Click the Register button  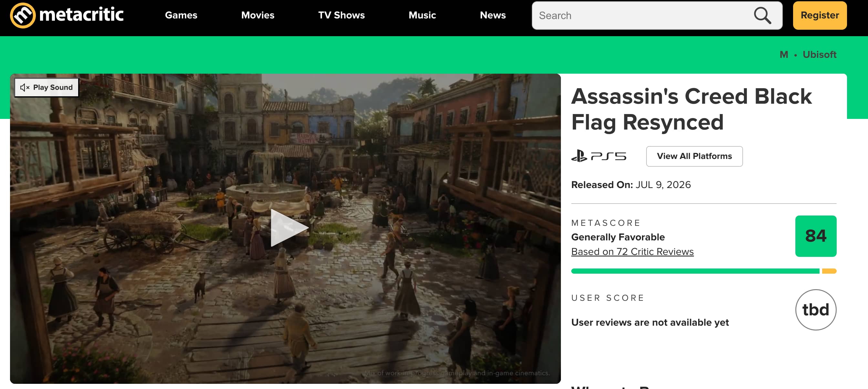pyautogui.click(x=820, y=16)
